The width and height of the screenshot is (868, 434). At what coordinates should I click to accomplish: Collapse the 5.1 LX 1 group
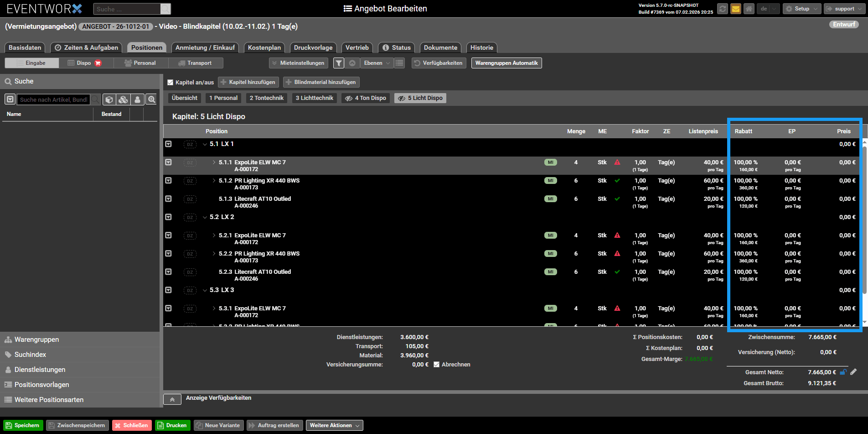pyautogui.click(x=205, y=144)
